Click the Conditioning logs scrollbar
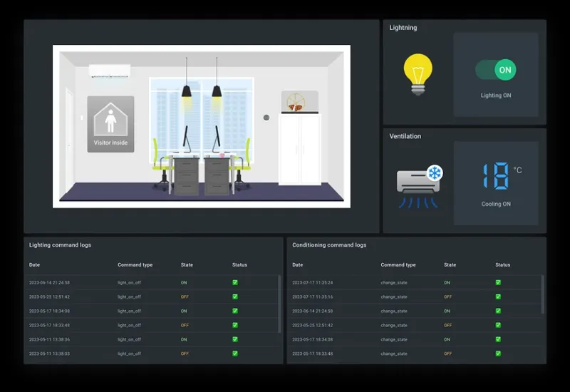The image size is (570, 392). [543, 294]
